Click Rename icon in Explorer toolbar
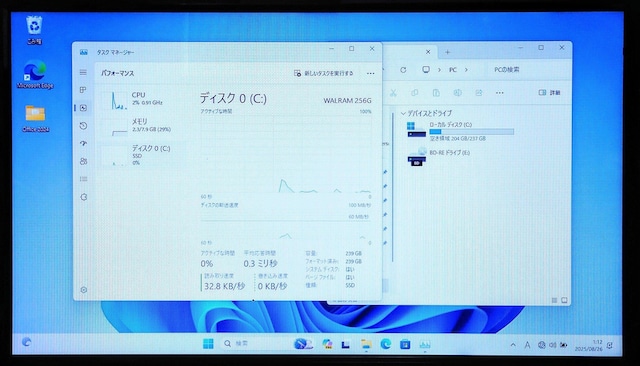The image size is (640, 366). pyautogui.click(x=457, y=93)
